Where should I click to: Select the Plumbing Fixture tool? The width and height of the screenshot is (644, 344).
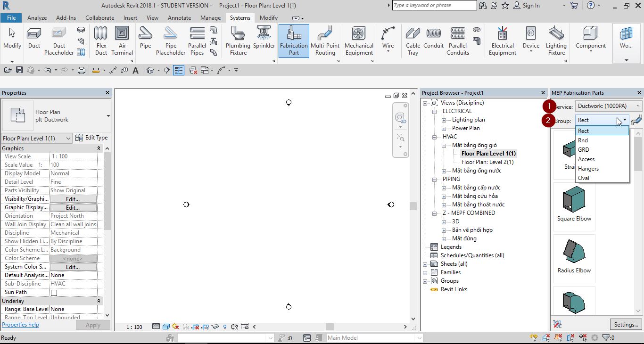click(x=238, y=41)
